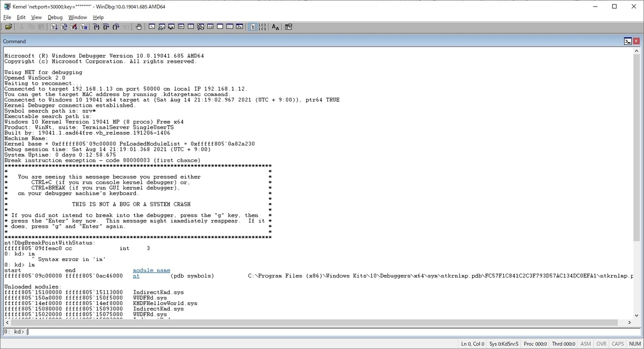Viewport: 644px width, 349px height.
Task: Click the vertical scrollbar up arrow
Action: point(635,50)
